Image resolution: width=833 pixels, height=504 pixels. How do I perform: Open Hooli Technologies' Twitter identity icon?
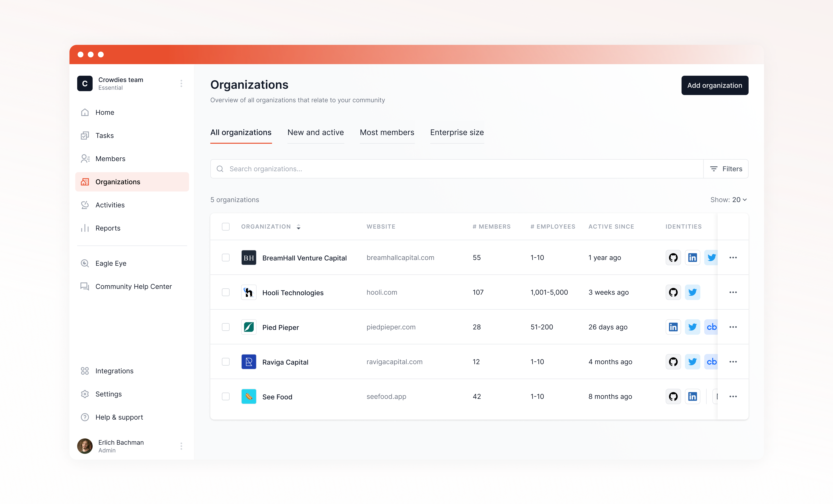pos(692,292)
